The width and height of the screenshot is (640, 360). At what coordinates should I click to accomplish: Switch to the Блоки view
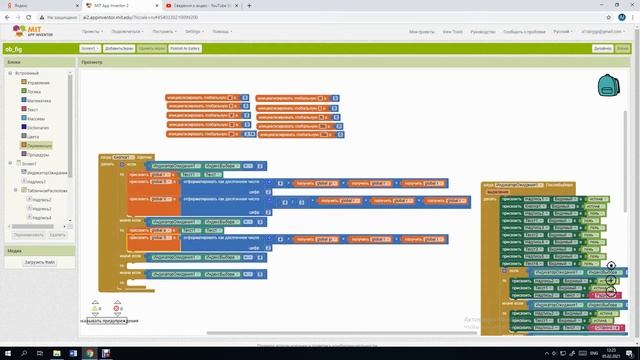(x=622, y=49)
